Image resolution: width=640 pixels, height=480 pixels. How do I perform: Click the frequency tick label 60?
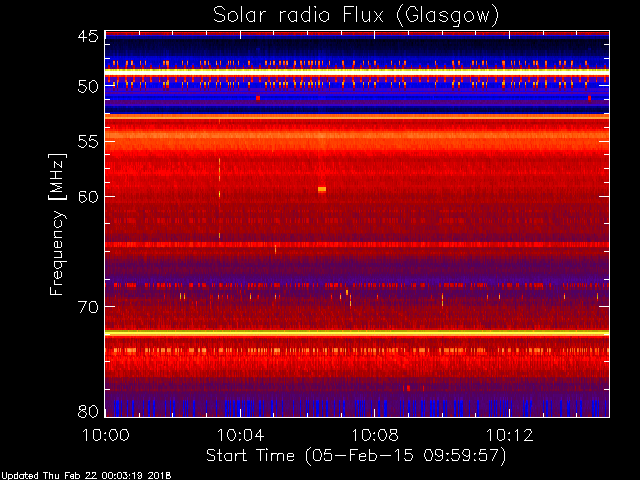point(88,197)
